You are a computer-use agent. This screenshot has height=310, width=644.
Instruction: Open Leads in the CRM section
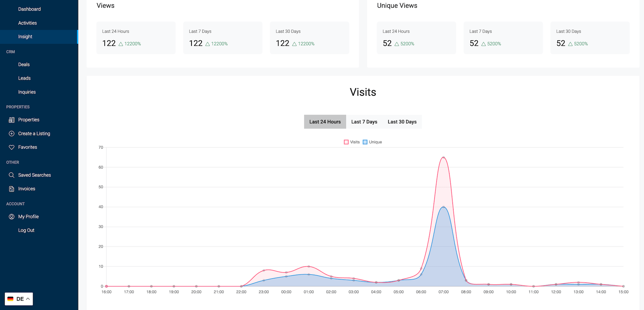pos(24,78)
